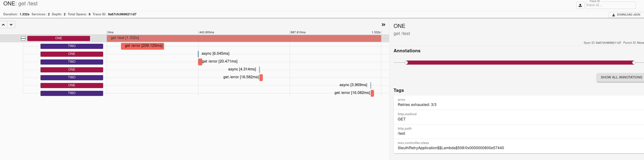Click the mvc.controller.class tag value
Image resolution: width=644 pixels, height=160 pixels.
[451, 148]
